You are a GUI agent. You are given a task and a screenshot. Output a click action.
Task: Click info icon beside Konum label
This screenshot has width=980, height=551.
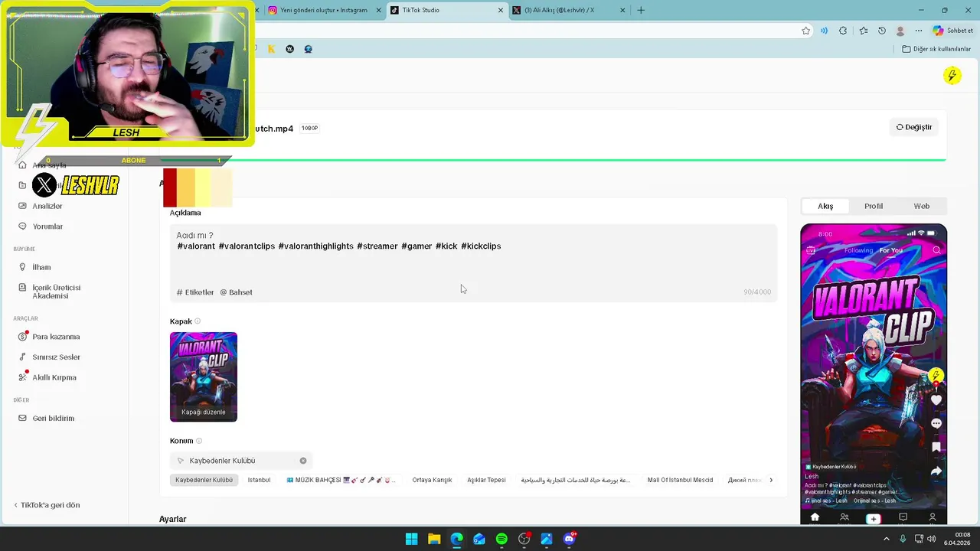[x=199, y=441]
